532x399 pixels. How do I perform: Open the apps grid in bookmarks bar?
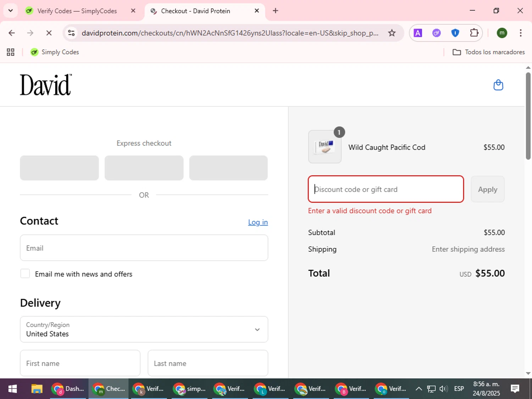[11, 52]
